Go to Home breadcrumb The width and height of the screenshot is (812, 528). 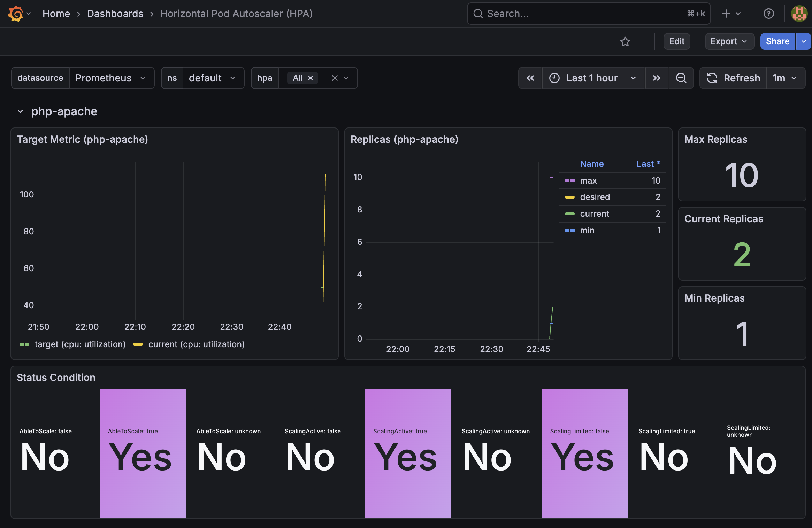(56, 14)
